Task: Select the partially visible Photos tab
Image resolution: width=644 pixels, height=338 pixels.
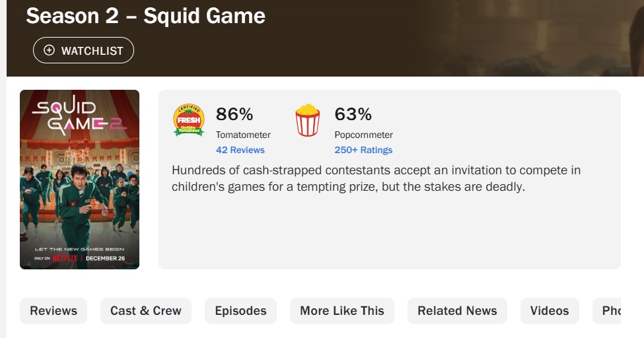Action: coord(610,311)
